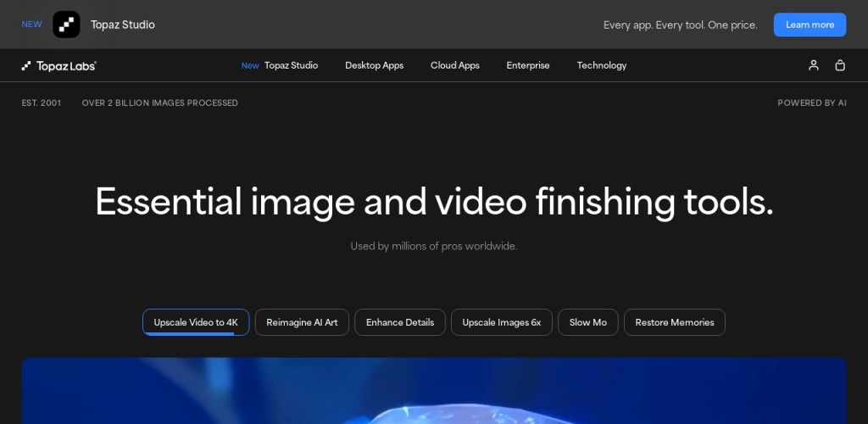This screenshot has height=424, width=868.
Task: Select the Upscale Images 6x tab
Action: (501, 322)
